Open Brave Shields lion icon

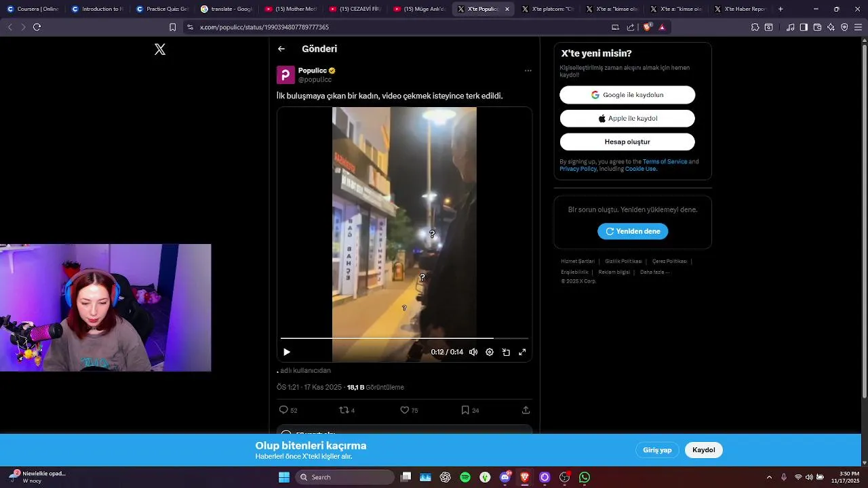tap(647, 27)
